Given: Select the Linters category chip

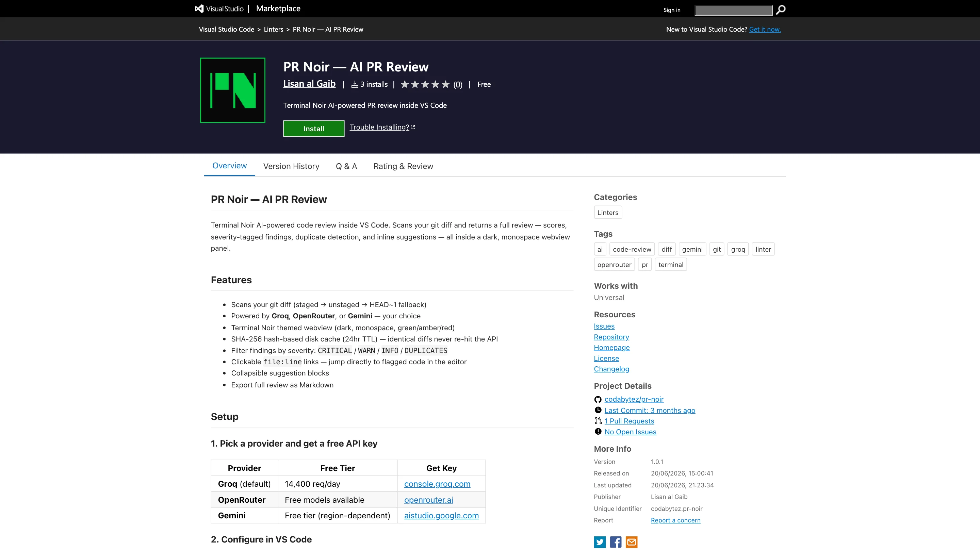Looking at the screenshot, I should (x=608, y=213).
